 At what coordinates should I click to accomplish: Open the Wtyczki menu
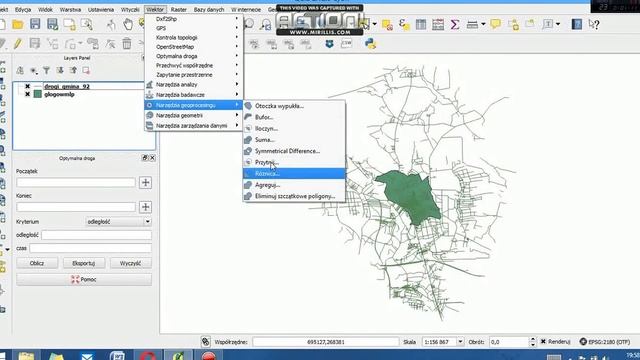coord(130,9)
